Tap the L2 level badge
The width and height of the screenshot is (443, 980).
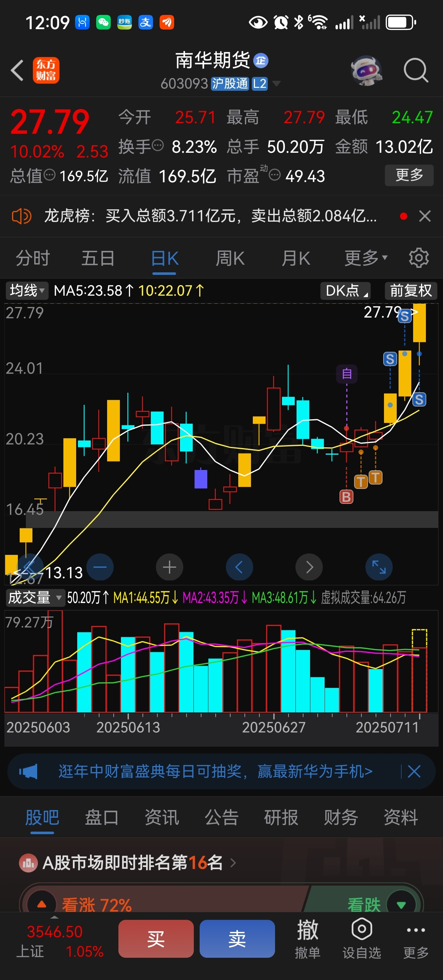pyautogui.click(x=260, y=83)
